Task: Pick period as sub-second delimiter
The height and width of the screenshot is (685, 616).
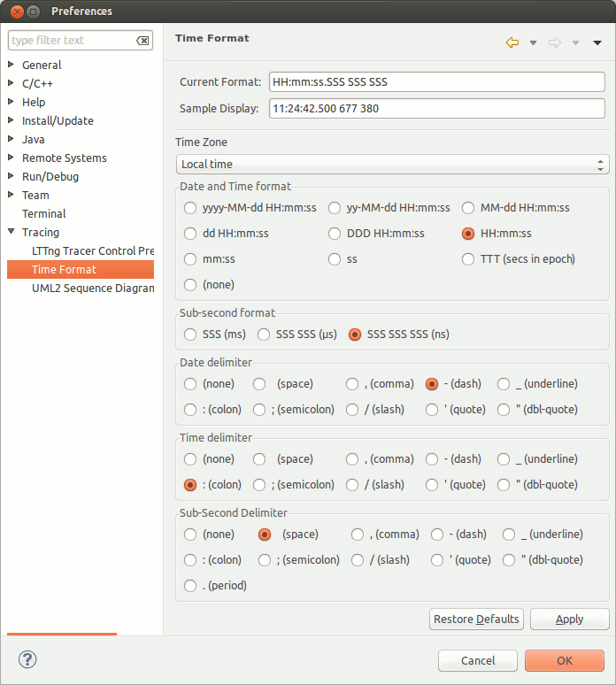Action: click(190, 586)
